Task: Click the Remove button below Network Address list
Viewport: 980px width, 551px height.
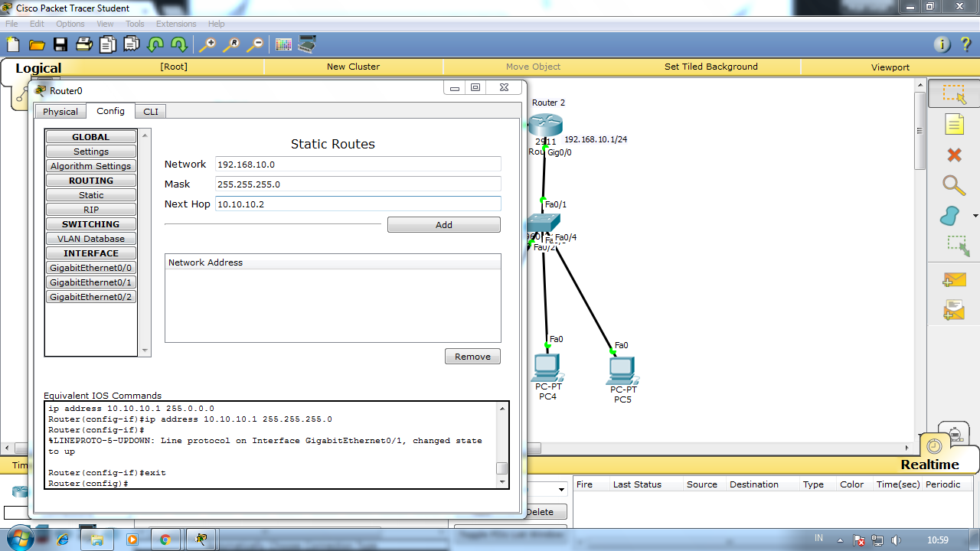Action: (x=472, y=356)
